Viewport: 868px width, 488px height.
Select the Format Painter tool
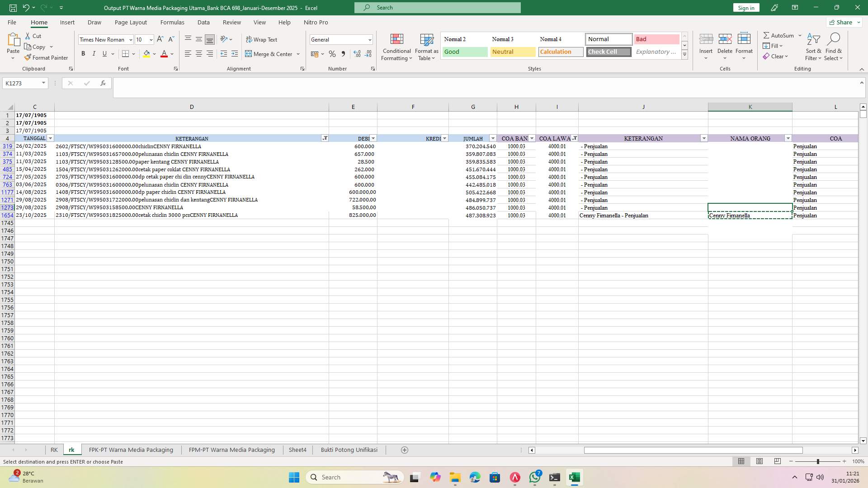point(47,57)
